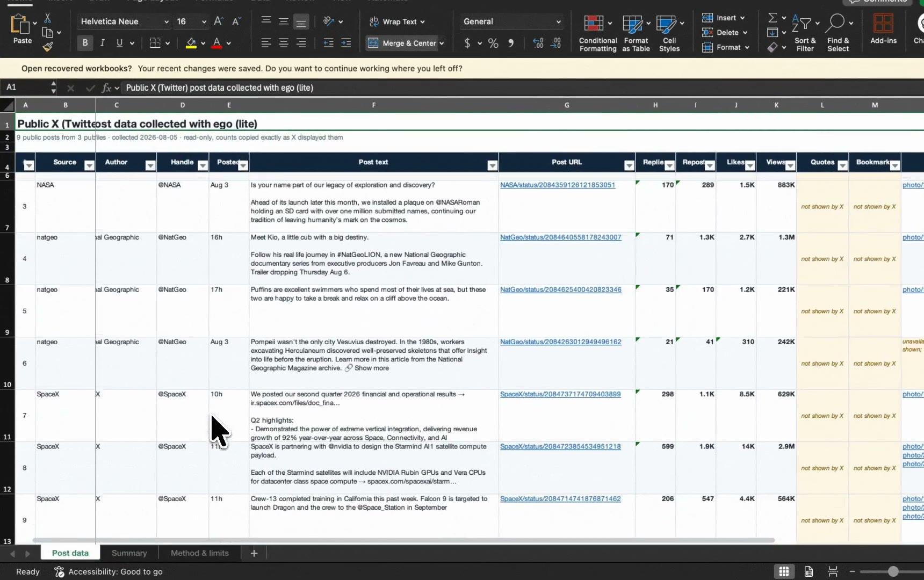The height and width of the screenshot is (580, 924).
Task: Add a new sheet with plus button
Action: [254, 553]
